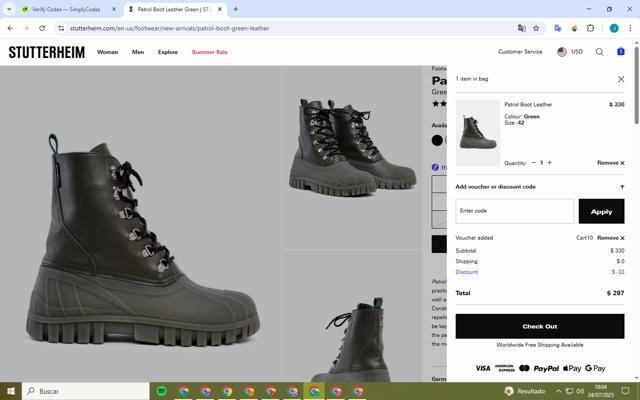The image size is (640, 400).
Task: Open the Explore menu
Action: click(168, 52)
